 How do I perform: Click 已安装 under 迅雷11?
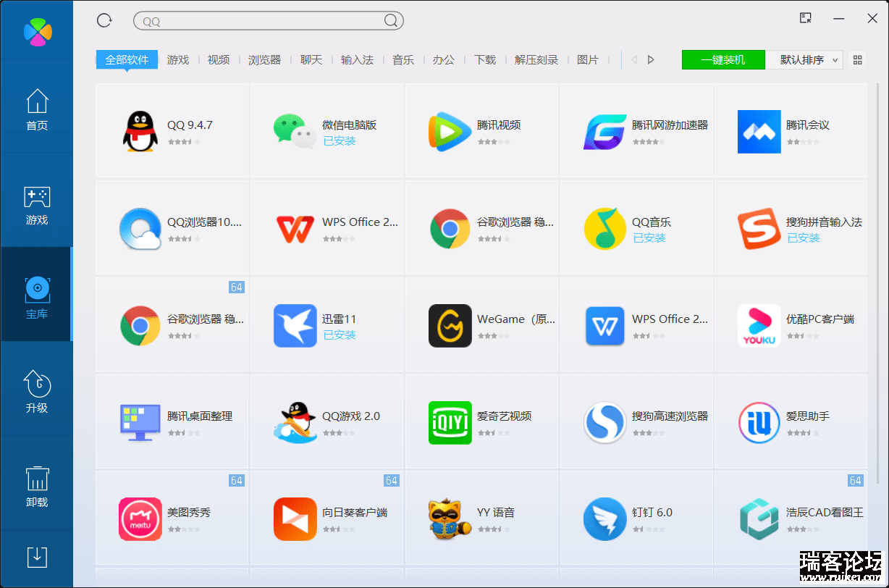click(x=340, y=335)
